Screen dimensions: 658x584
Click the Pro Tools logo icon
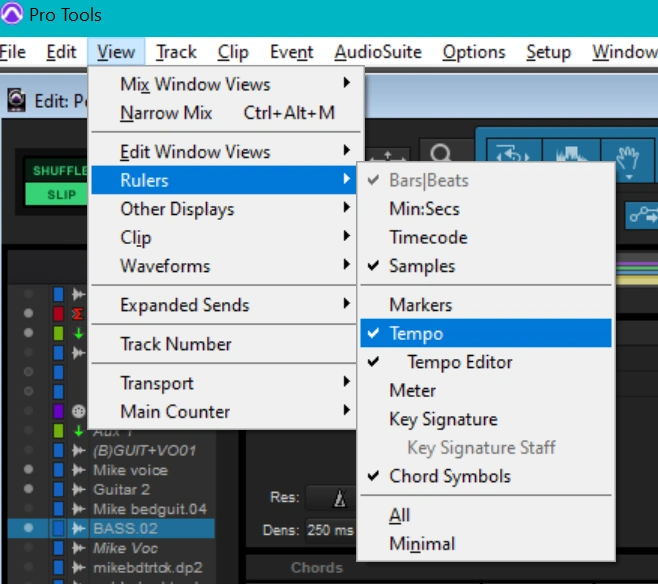click(14, 16)
